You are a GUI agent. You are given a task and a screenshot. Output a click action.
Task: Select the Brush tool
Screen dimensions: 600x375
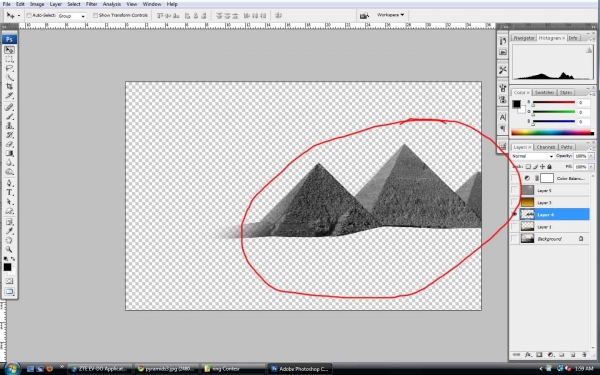coord(9,117)
